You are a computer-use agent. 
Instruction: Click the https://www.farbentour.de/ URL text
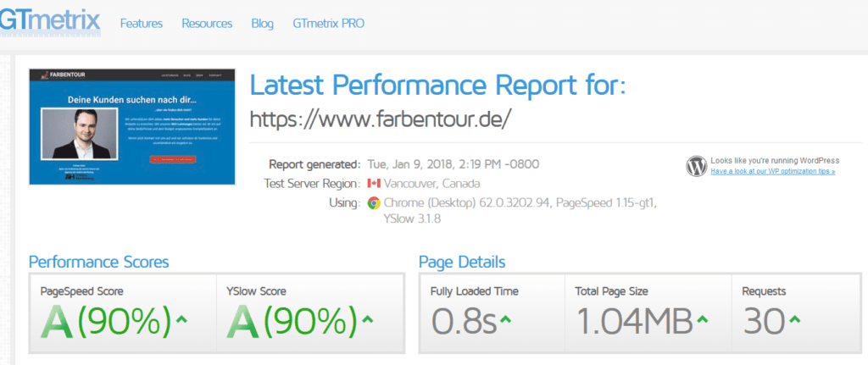379,119
